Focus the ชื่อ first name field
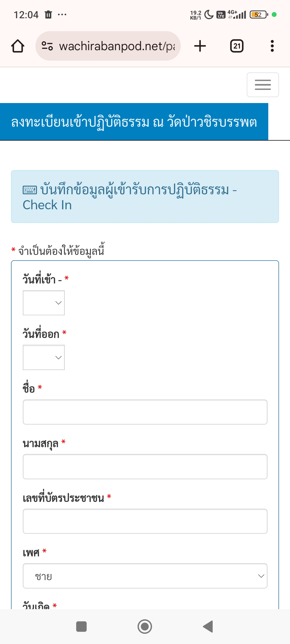This screenshot has height=644, width=290. pos(145,412)
